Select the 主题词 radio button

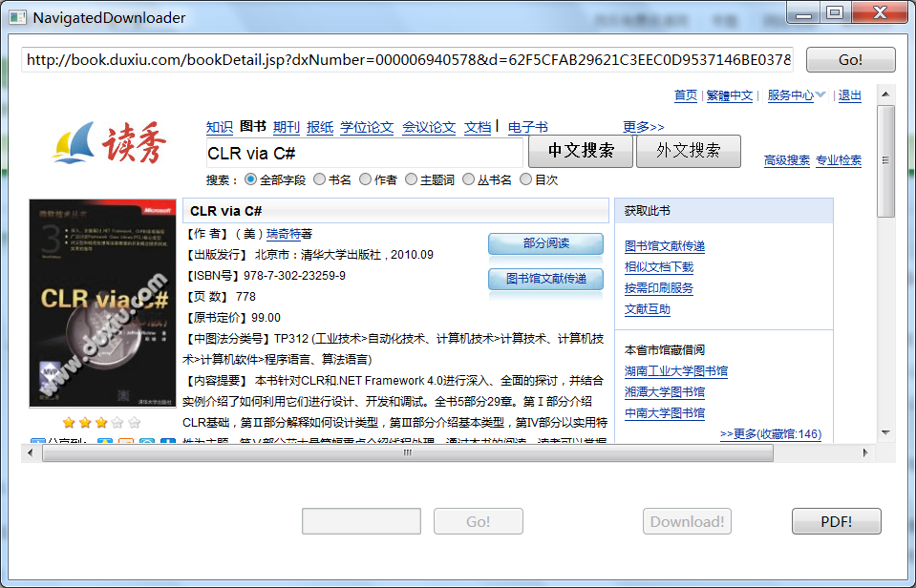pos(412,179)
